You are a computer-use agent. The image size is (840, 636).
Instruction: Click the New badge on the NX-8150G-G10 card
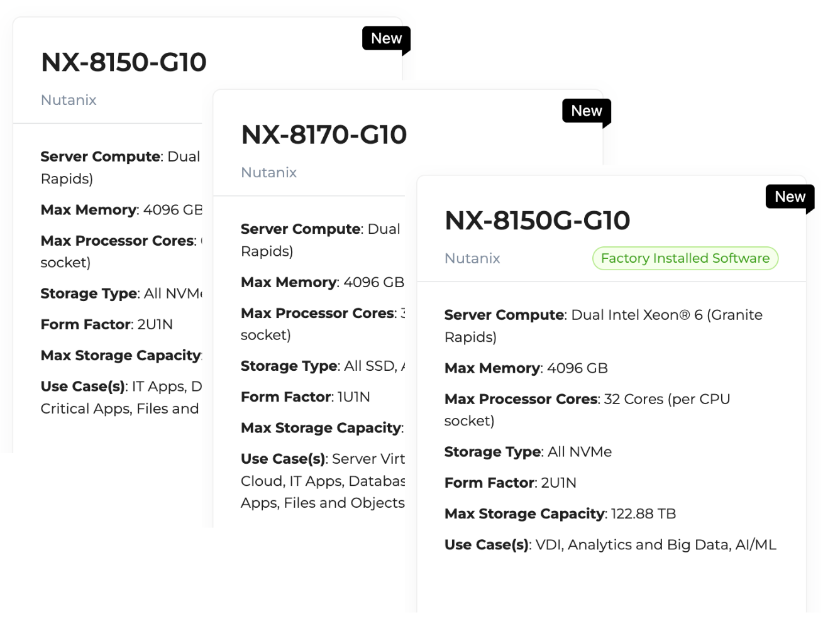pos(790,197)
